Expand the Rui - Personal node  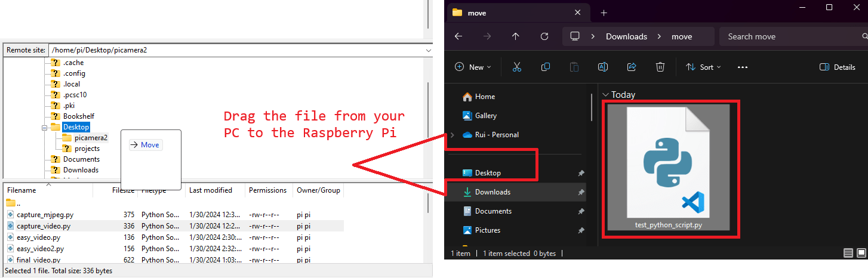point(453,135)
